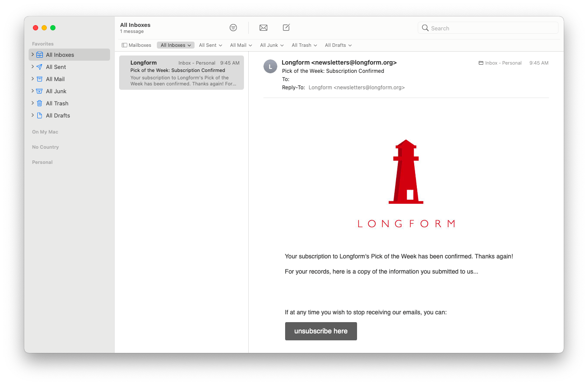This screenshot has height=385, width=588.
Task: Click the filter messages icon
Action: coord(233,28)
